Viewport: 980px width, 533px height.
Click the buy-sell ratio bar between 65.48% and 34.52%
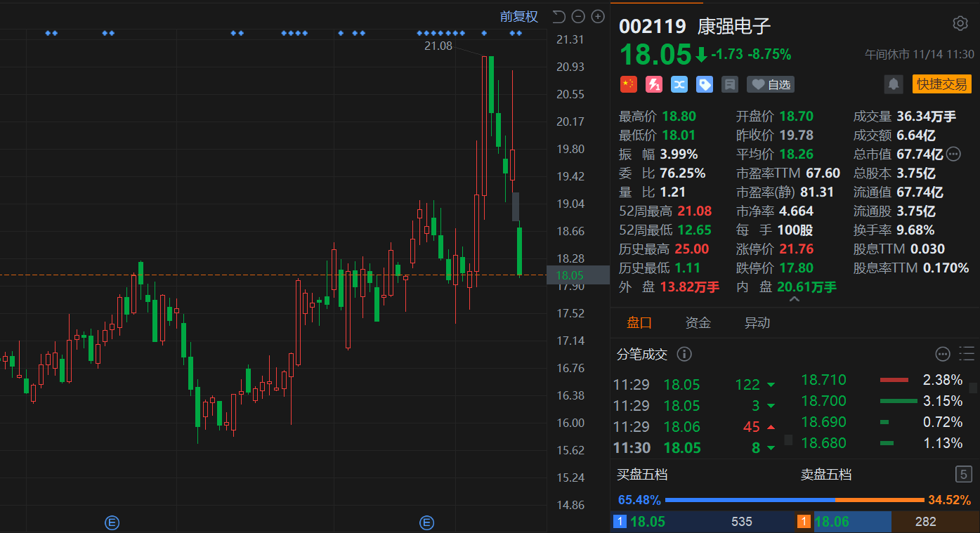coord(795,500)
